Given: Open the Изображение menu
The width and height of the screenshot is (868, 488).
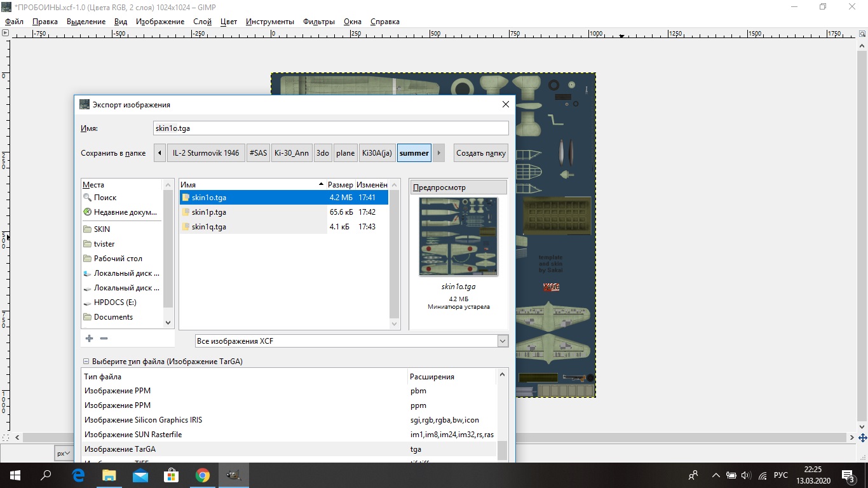Looking at the screenshot, I should [160, 22].
